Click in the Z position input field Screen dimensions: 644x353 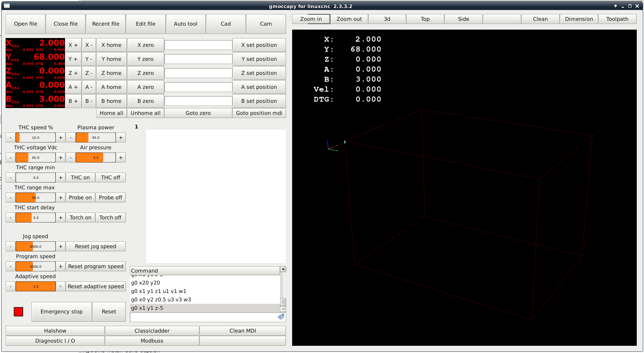(198, 73)
